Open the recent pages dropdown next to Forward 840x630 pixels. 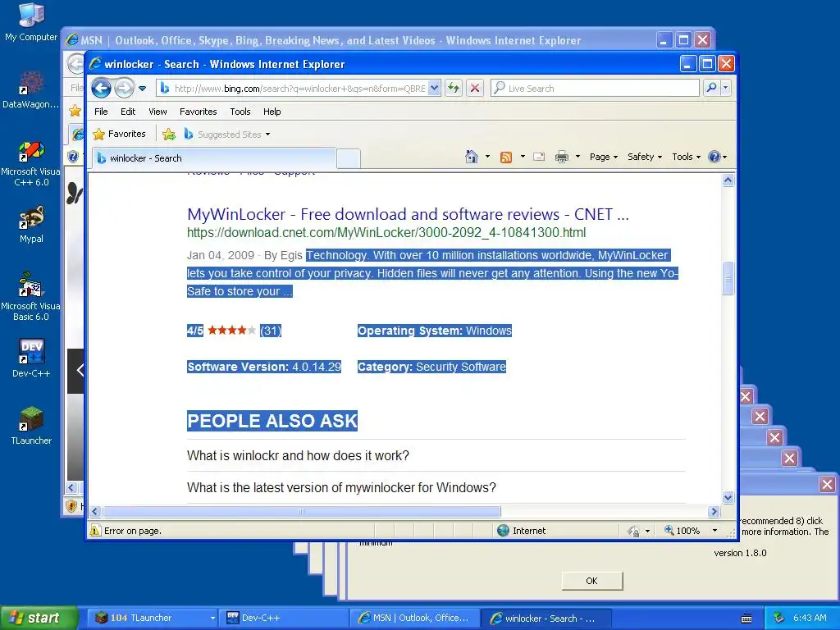143,89
